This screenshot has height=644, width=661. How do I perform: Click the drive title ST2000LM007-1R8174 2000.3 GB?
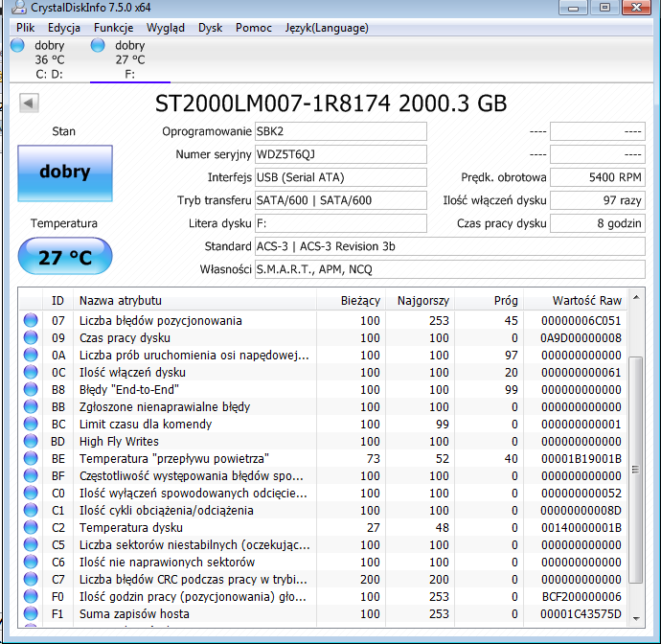(x=330, y=103)
